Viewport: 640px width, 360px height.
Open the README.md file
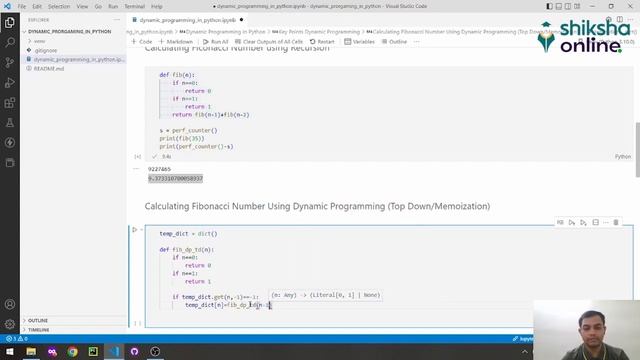click(49, 69)
